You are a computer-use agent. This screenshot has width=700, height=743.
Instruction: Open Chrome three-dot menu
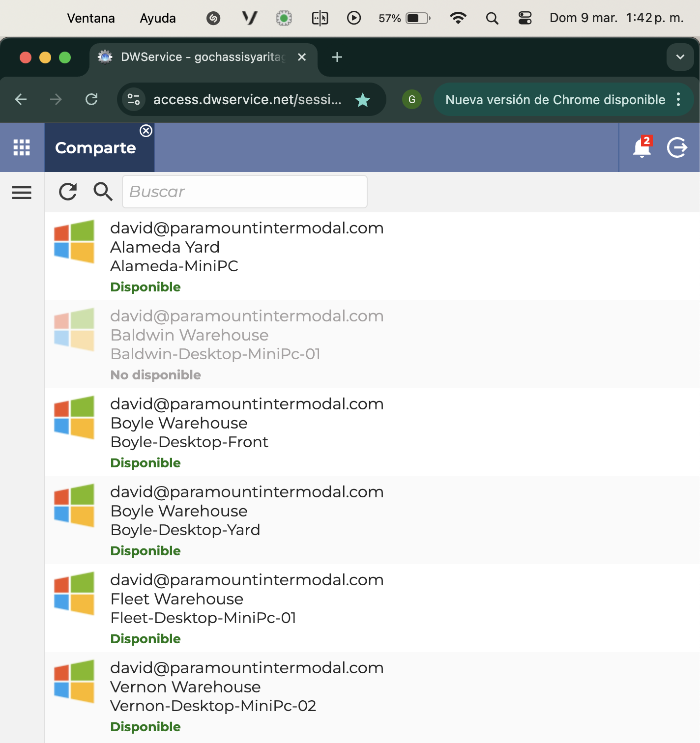click(x=678, y=99)
